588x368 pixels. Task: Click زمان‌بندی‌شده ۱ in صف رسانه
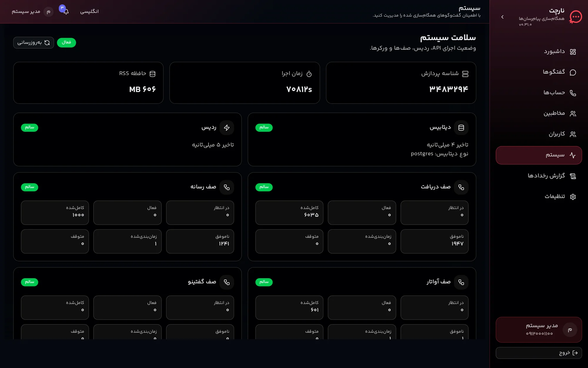click(x=127, y=241)
